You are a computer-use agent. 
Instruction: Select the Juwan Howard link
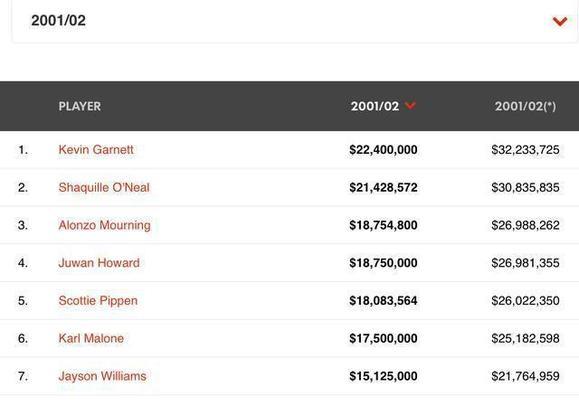point(99,263)
